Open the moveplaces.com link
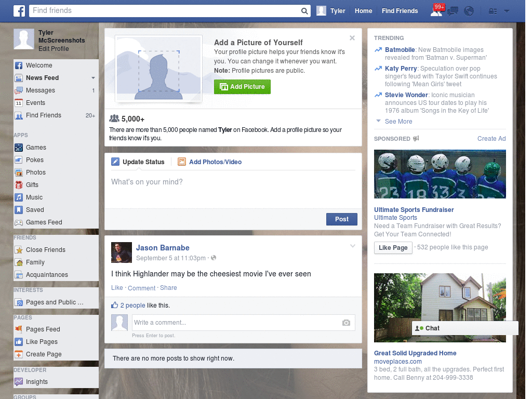Screen dimensions: 532x399 click(x=397, y=362)
